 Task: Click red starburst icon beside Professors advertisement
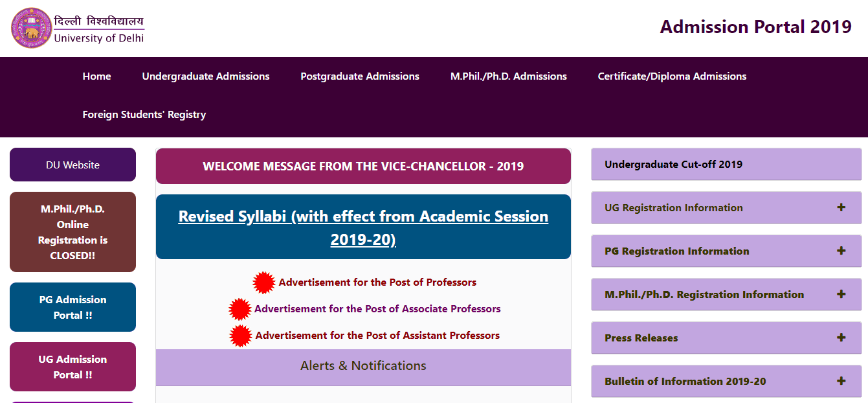(263, 282)
